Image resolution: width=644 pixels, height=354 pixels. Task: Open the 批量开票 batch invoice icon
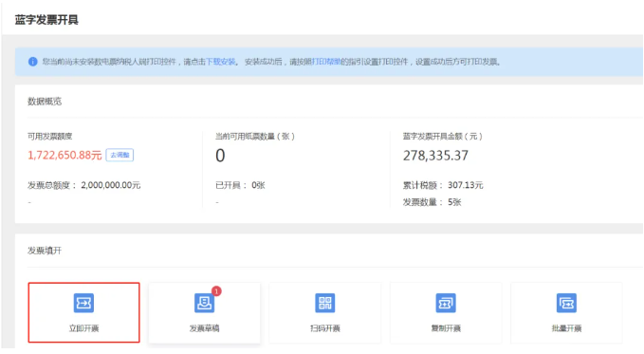click(566, 303)
